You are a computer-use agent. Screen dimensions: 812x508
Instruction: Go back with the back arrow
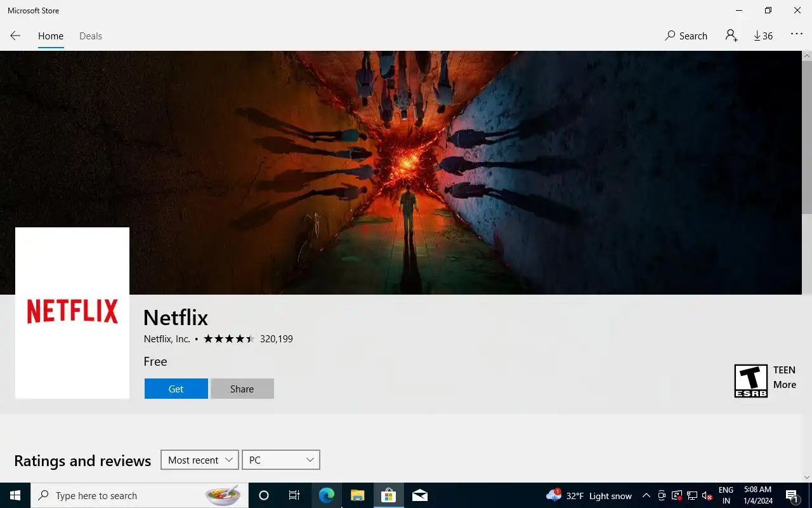(x=15, y=36)
